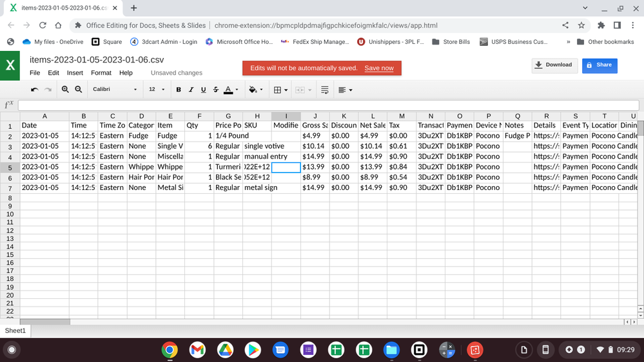Open the Square bookmark

(107, 42)
